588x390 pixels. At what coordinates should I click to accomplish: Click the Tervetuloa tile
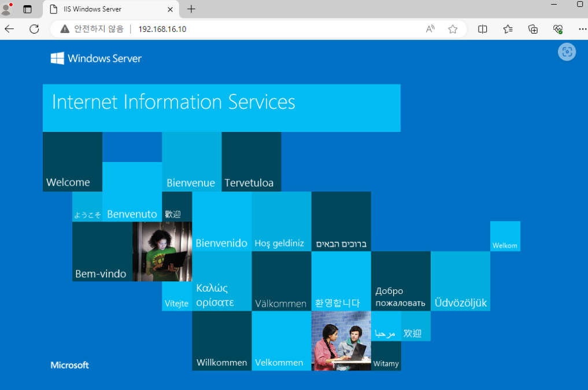[x=252, y=161]
